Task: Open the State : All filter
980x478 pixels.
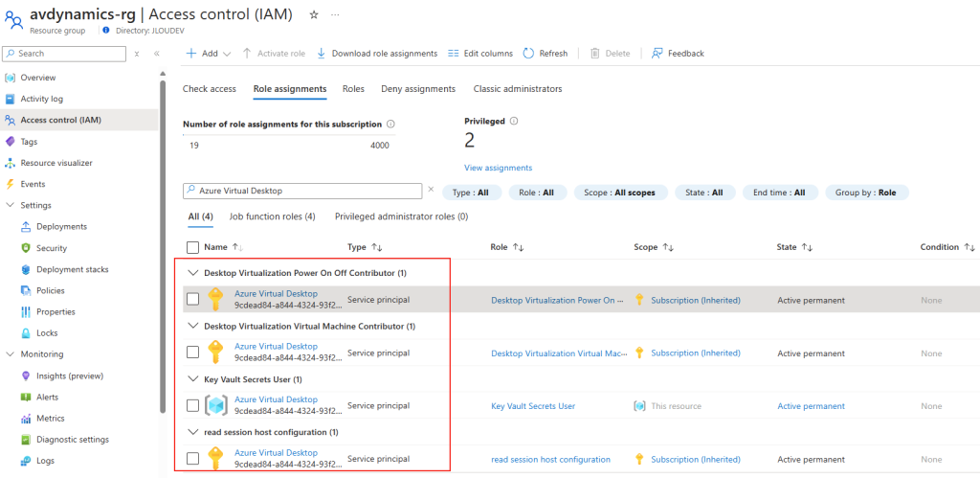Action: [x=705, y=193]
